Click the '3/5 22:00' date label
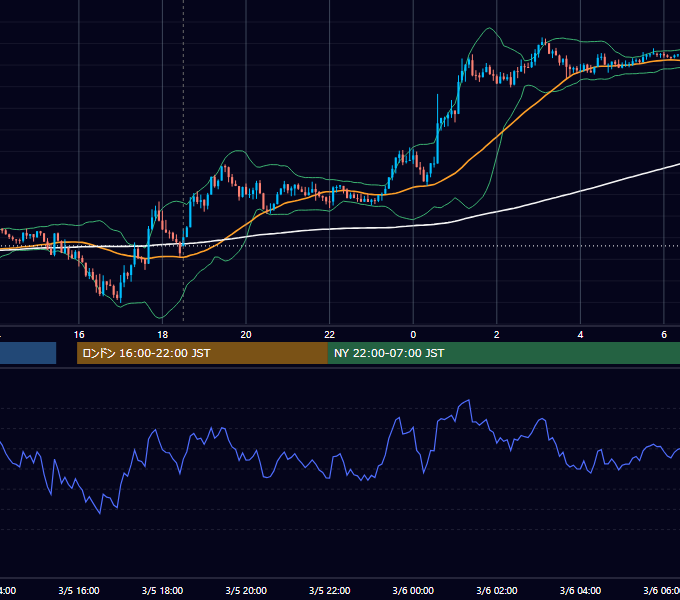The width and height of the screenshot is (680, 600). [x=330, y=590]
